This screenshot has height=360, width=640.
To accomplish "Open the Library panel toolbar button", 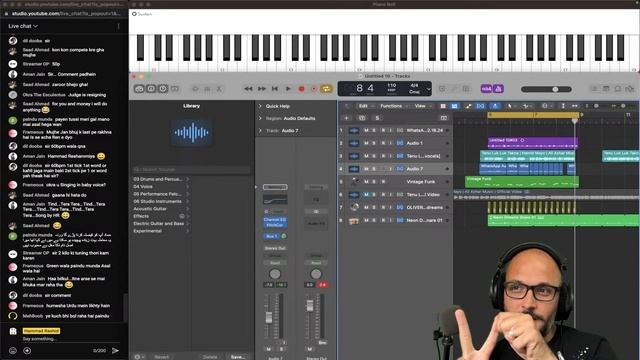I will tap(139, 89).
